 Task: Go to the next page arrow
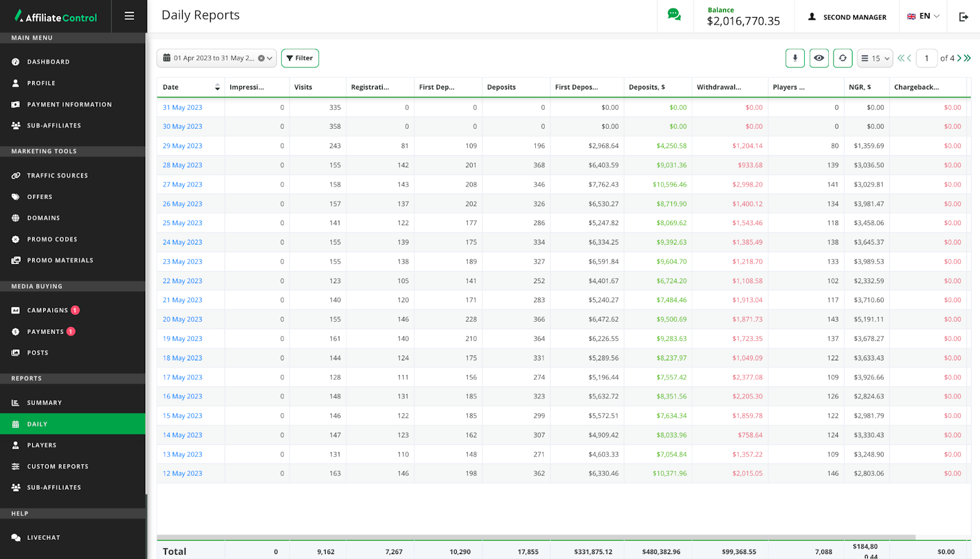click(x=959, y=58)
